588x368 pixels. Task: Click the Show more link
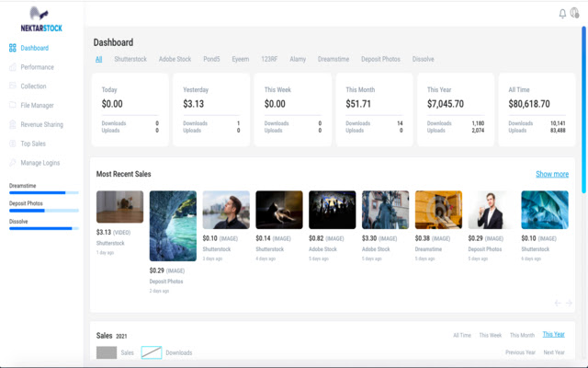tap(552, 174)
